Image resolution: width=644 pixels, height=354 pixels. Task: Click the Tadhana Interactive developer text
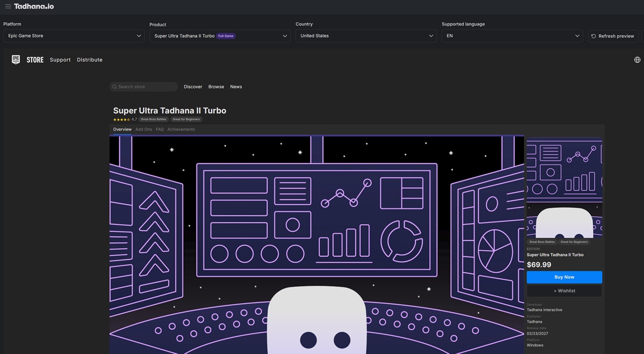click(x=545, y=310)
